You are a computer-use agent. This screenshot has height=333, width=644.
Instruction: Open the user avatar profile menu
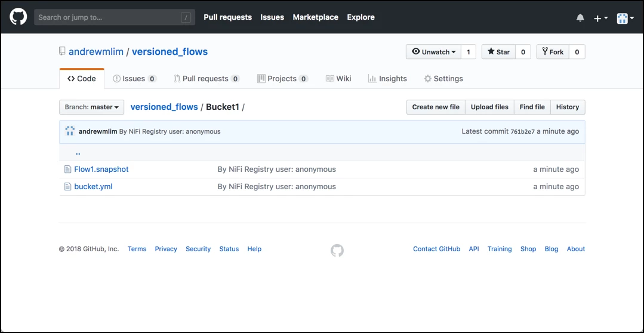tap(625, 18)
